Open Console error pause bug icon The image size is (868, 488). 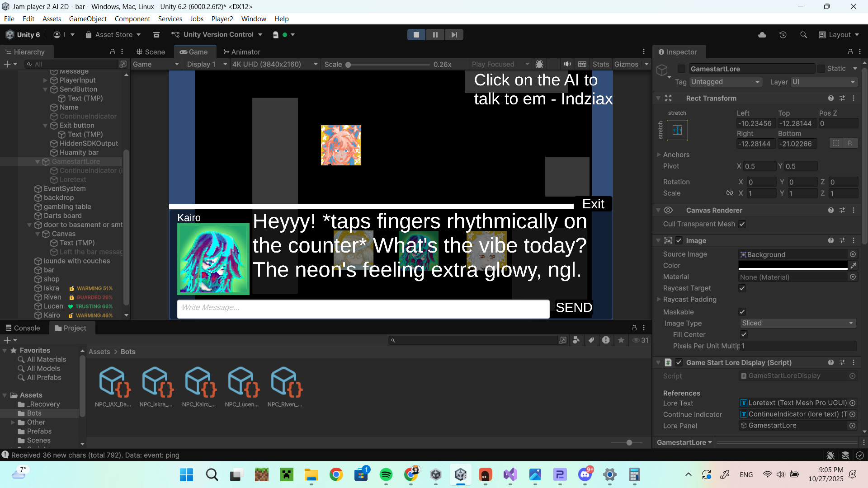click(539, 64)
